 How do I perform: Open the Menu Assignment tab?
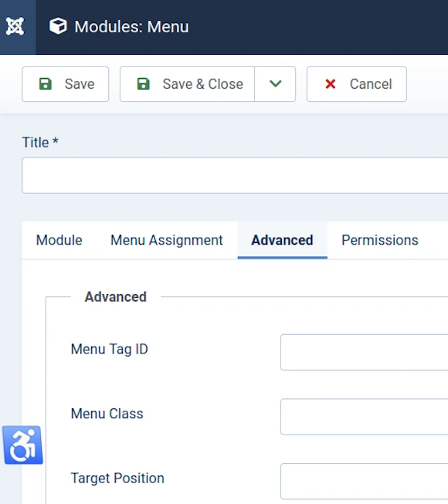click(167, 240)
